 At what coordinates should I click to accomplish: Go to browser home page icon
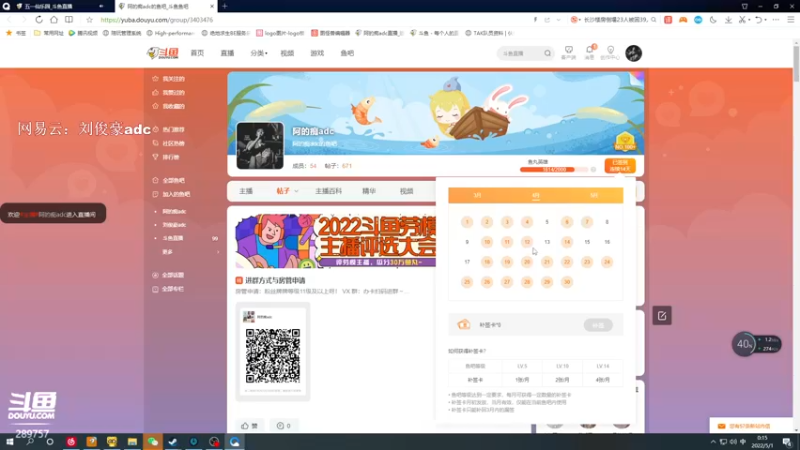coord(54,19)
